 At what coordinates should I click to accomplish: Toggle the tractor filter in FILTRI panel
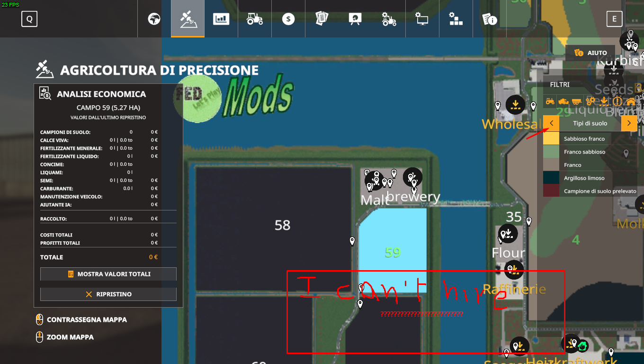click(x=551, y=101)
